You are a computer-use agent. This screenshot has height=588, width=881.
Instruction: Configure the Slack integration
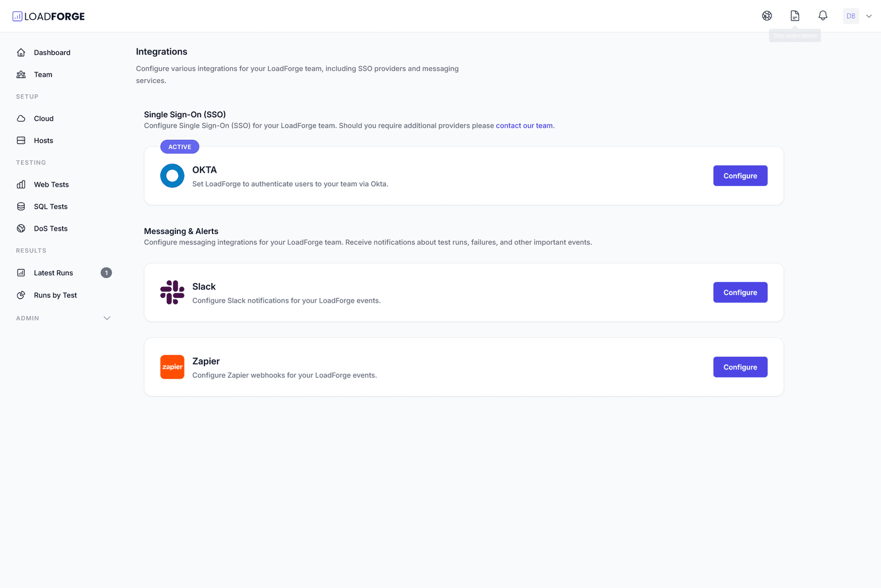[740, 292]
